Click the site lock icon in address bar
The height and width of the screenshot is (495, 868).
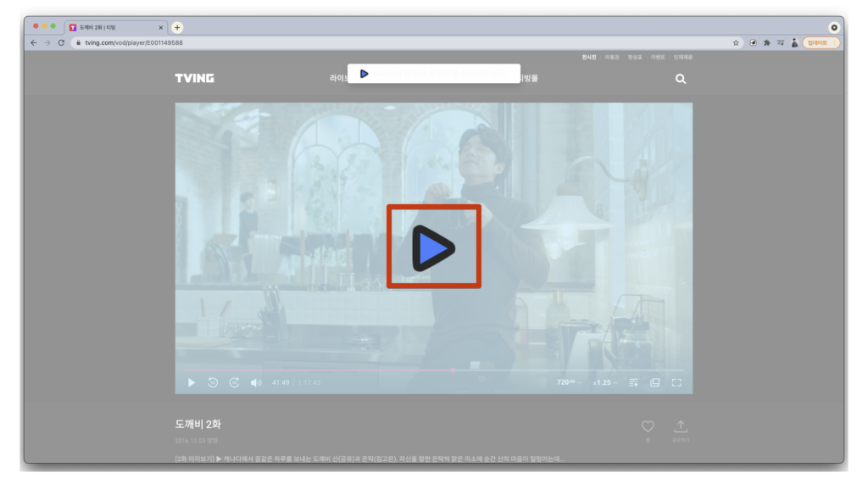point(79,42)
